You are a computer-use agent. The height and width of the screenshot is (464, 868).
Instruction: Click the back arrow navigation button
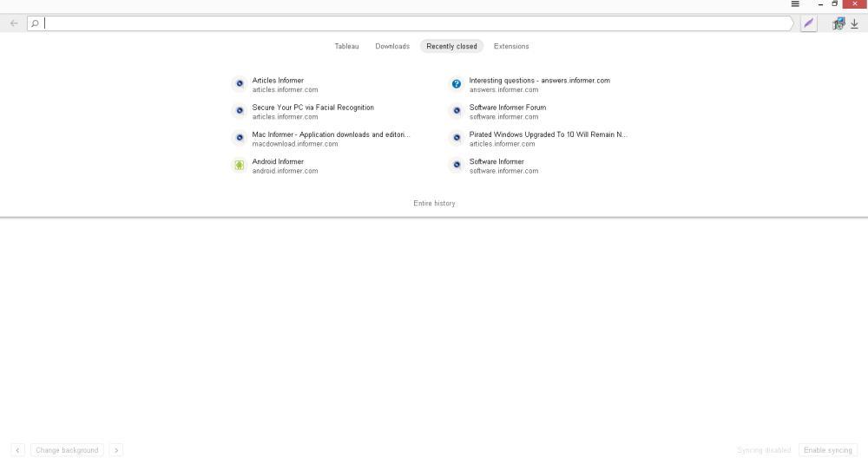tap(14, 23)
